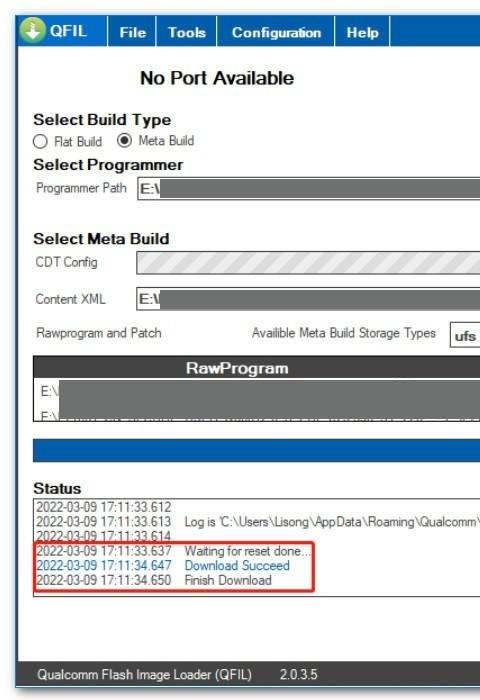Click the 'Rawprogram and Patch' label
This screenshot has height=700, width=480.
(x=99, y=333)
